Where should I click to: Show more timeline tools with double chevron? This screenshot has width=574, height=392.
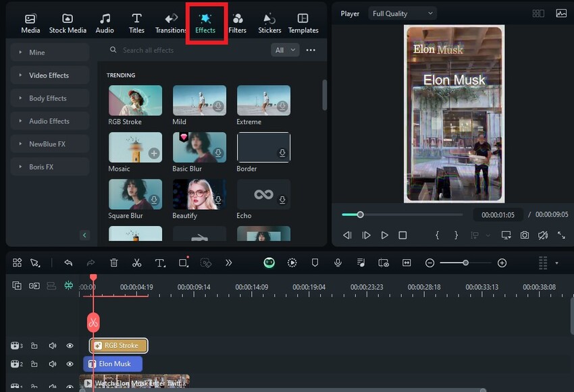tap(229, 262)
